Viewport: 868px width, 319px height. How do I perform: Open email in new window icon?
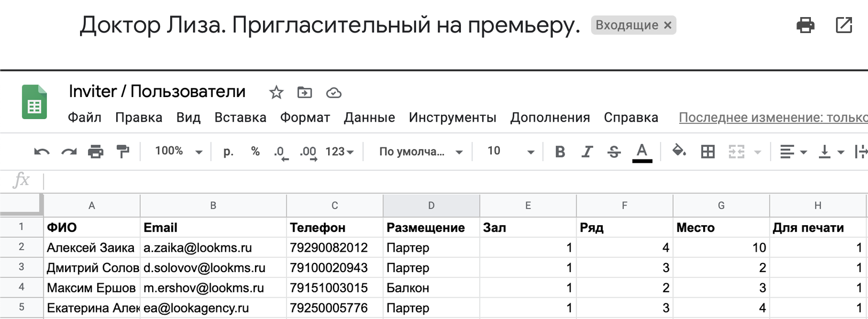click(x=844, y=25)
